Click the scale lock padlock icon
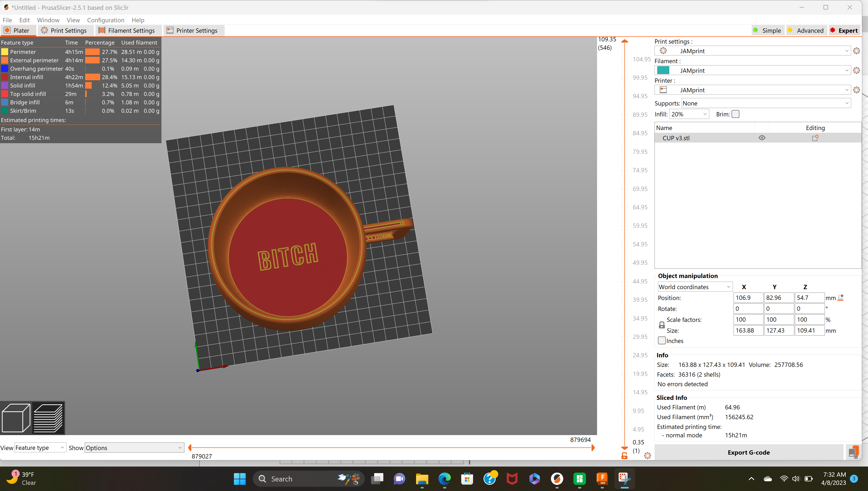 tap(662, 325)
